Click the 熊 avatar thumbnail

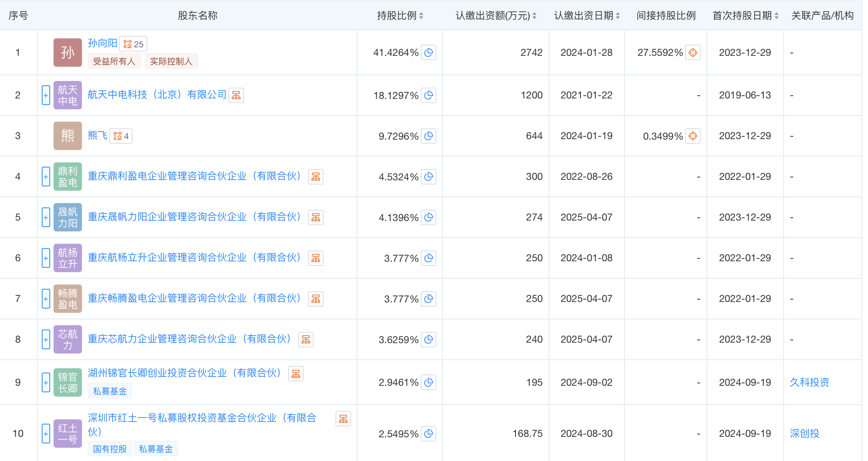pos(67,136)
